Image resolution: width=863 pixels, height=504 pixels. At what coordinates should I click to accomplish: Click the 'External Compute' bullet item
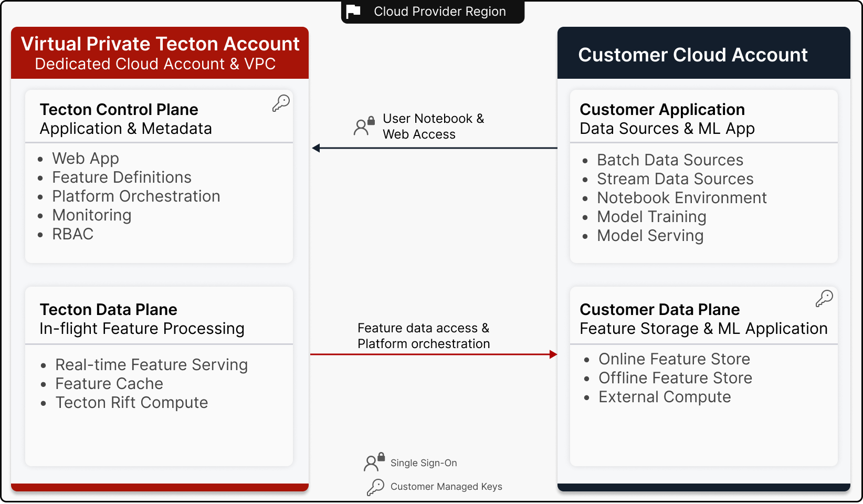coord(665,397)
